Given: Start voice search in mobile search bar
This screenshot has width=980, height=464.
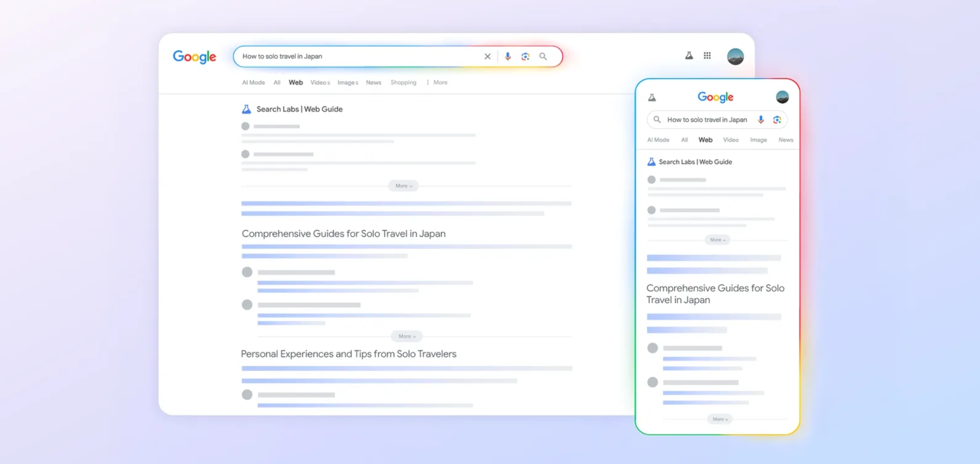Looking at the screenshot, I should click(761, 120).
